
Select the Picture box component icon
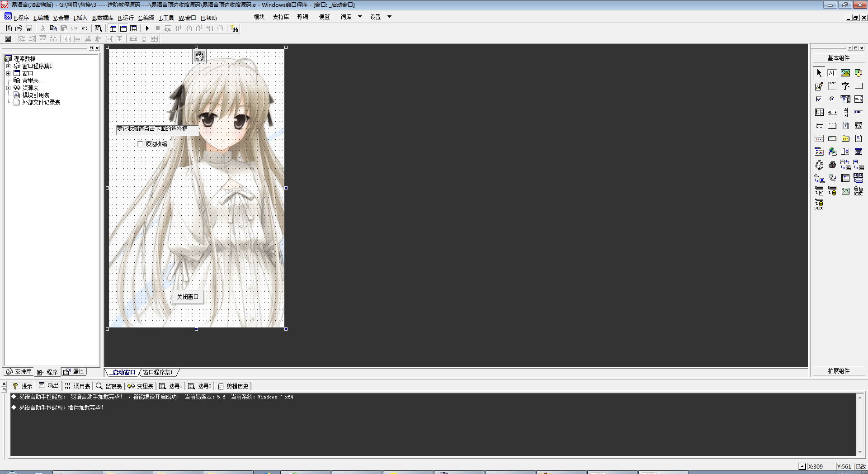click(845, 73)
